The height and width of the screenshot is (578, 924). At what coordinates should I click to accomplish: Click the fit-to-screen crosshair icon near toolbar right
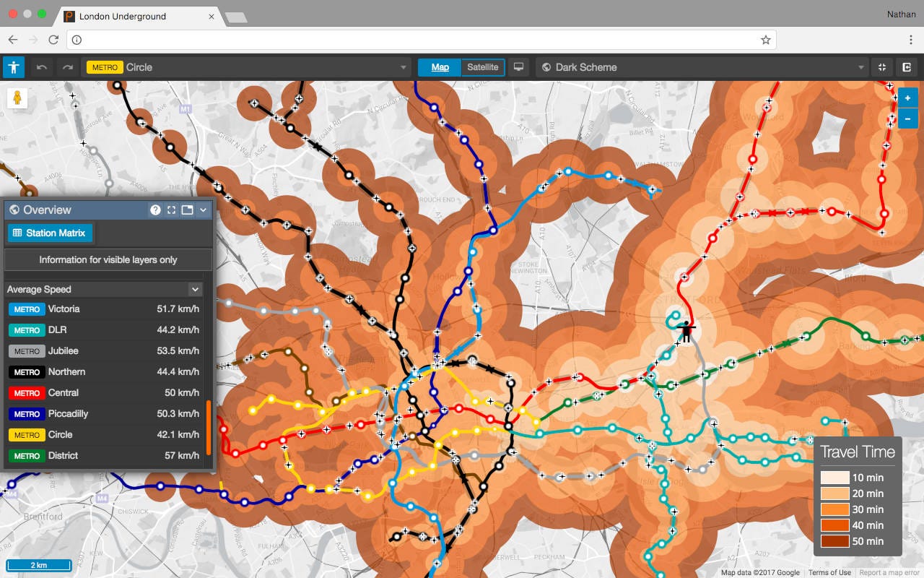click(x=881, y=66)
